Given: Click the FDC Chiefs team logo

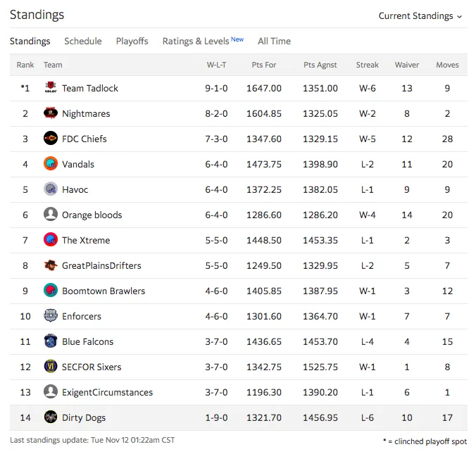Looking at the screenshot, I should 51,139.
